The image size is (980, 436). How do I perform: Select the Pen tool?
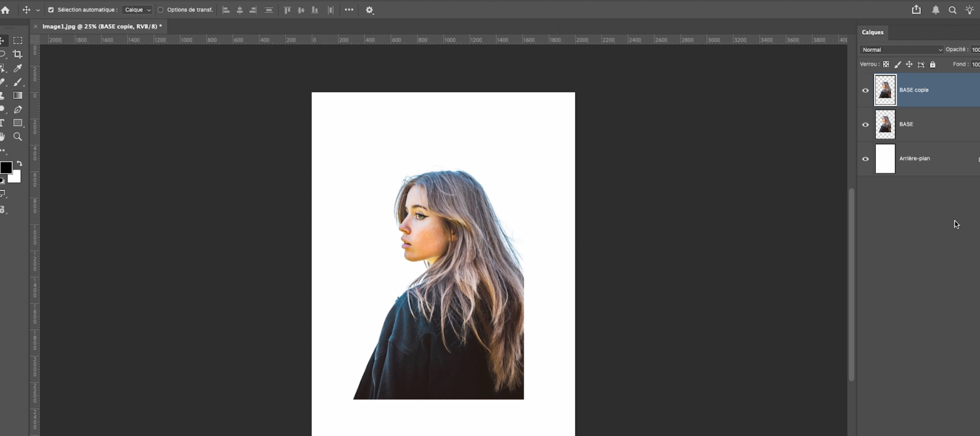17,110
